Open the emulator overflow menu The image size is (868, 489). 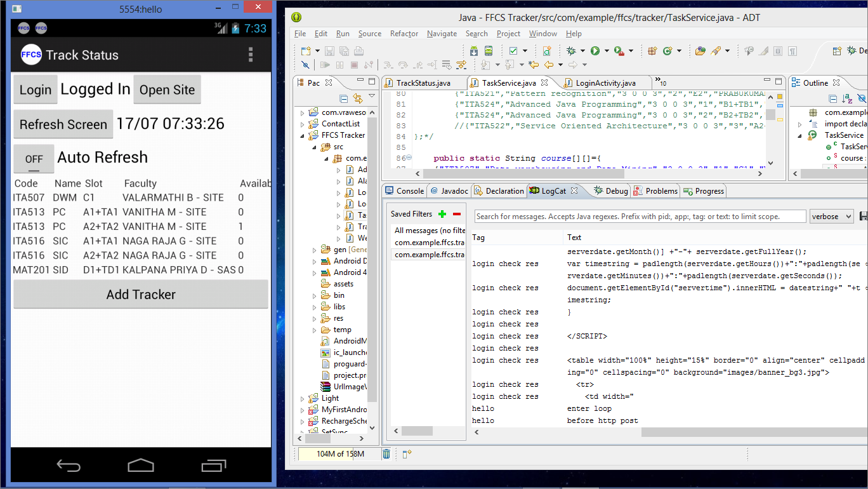[x=251, y=55]
